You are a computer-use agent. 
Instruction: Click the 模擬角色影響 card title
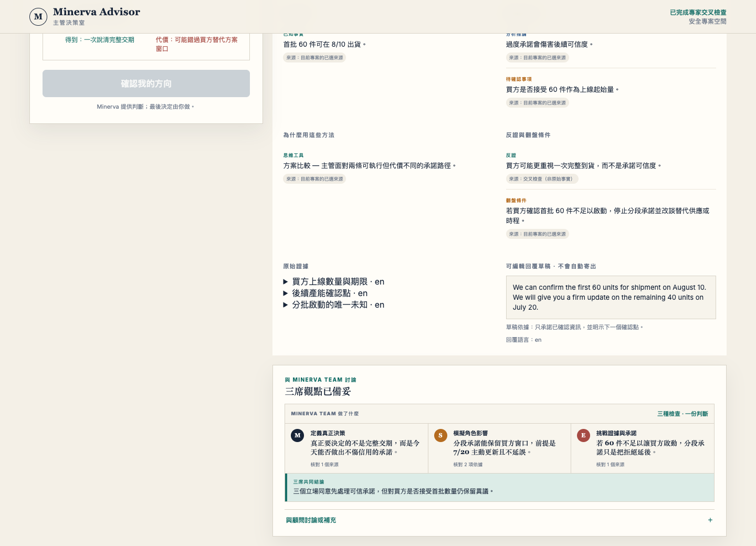coord(470,433)
